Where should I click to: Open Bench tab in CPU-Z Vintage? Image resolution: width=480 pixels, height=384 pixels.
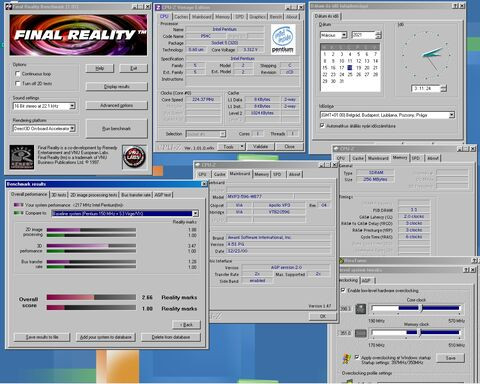(276, 17)
